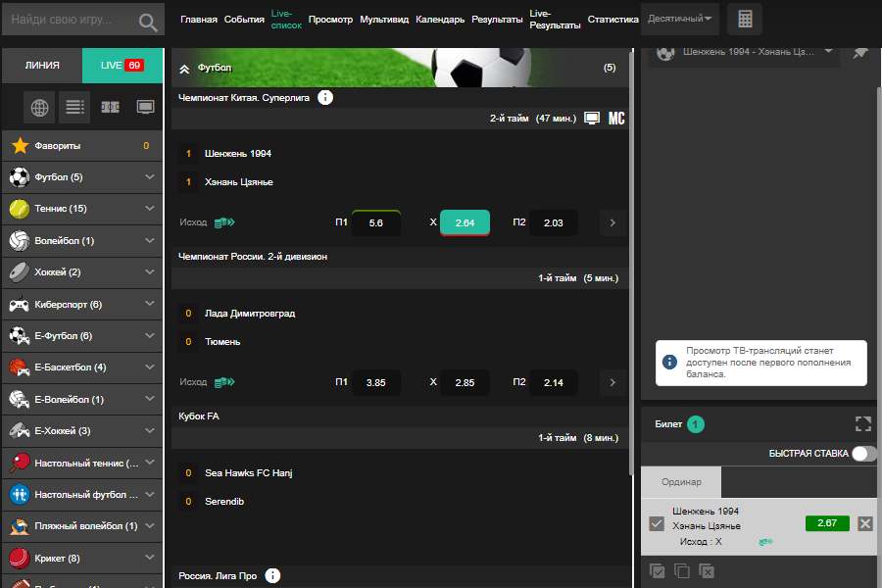Switch to the ЛИНИЯ tab
Viewport: 882px width, 588px height.
[x=41, y=66]
